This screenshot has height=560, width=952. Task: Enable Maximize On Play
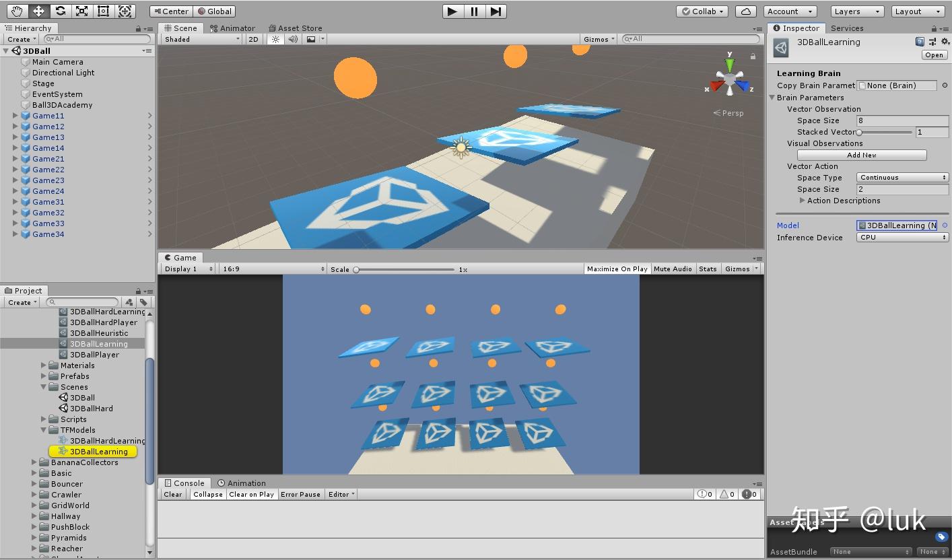click(x=616, y=269)
